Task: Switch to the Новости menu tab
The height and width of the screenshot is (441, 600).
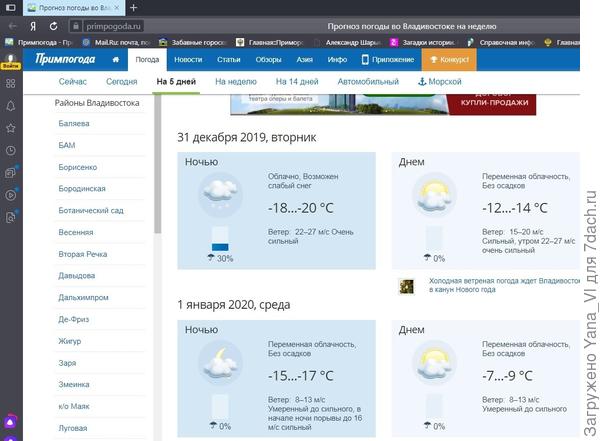Action: click(x=188, y=60)
